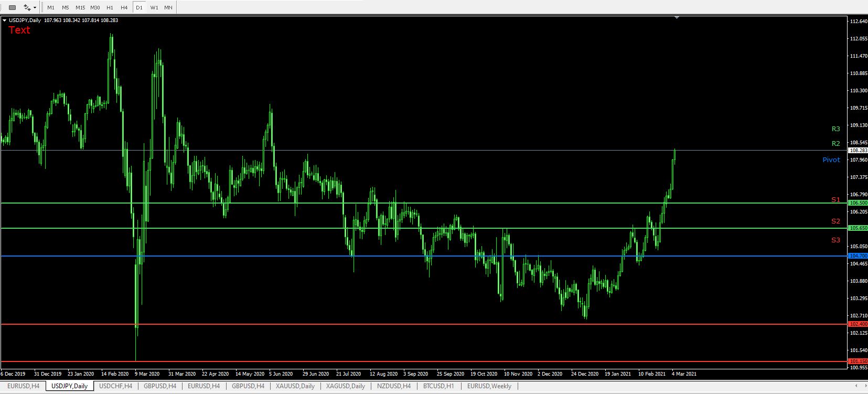The height and width of the screenshot is (394, 868).
Task: Click the 9 Mar 2020 date label
Action: pyautogui.click(x=147, y=374)
